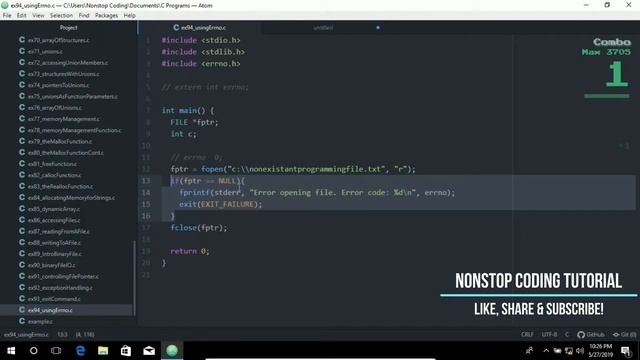640x360 pixels.
Task: Click line number 14 in gutter
Action: coord(146,192)
